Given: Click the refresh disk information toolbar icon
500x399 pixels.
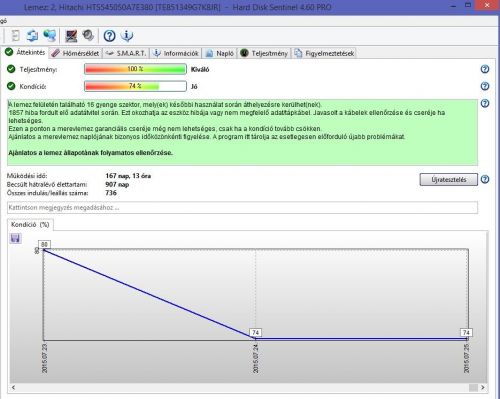Looking at the screenshot, I should (x=33, y=35).
